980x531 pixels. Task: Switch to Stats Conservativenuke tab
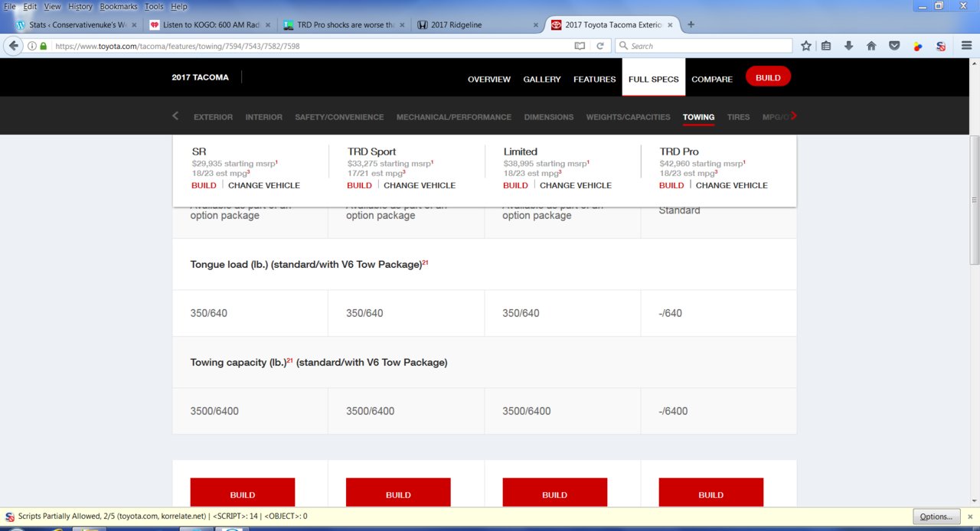click(75, 24)
